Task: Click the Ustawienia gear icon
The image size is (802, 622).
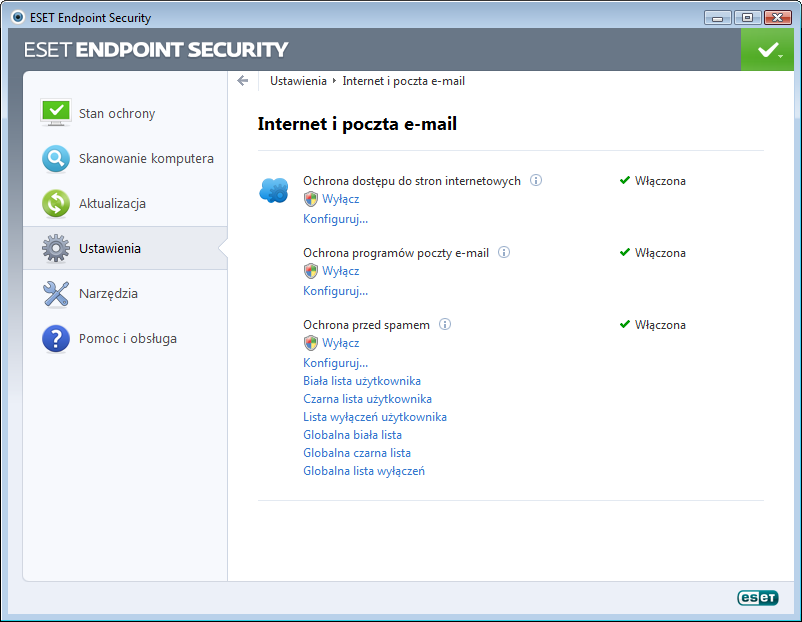Action: (x=56, y=249)
